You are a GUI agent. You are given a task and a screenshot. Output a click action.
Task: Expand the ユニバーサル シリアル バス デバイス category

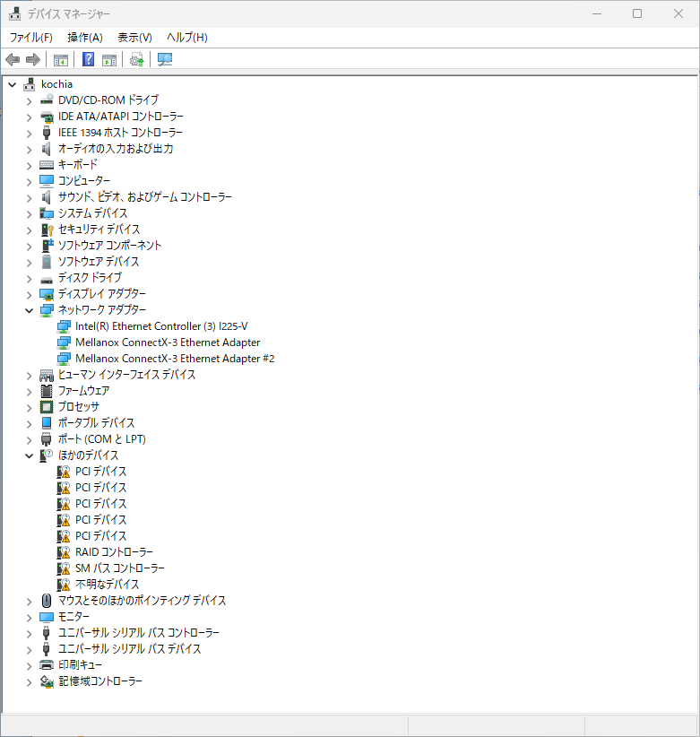(29, 649)
